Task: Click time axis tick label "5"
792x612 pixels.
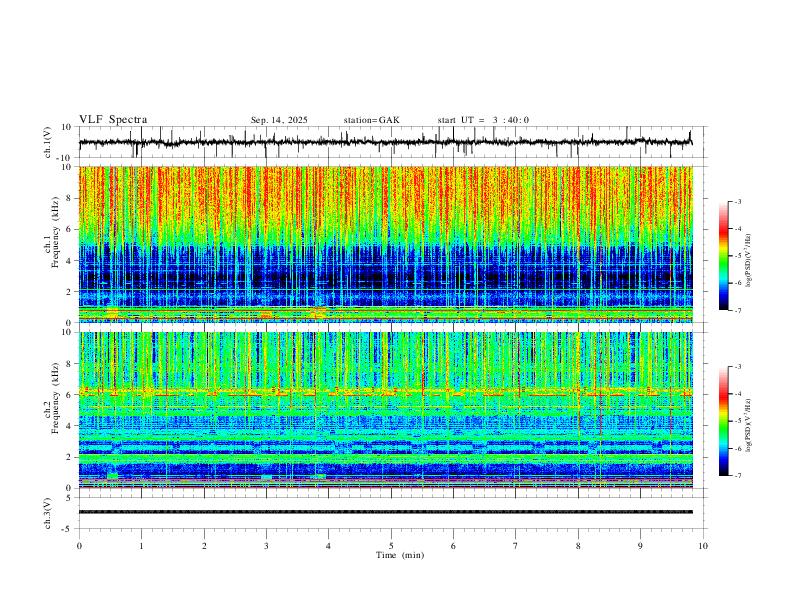Action: pyautogui.click(x=391, y=546)
